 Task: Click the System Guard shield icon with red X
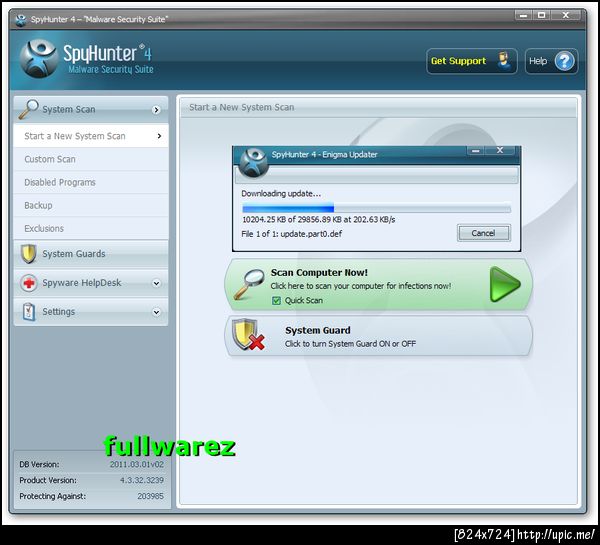pyautogui.click(x=248, y=335)
